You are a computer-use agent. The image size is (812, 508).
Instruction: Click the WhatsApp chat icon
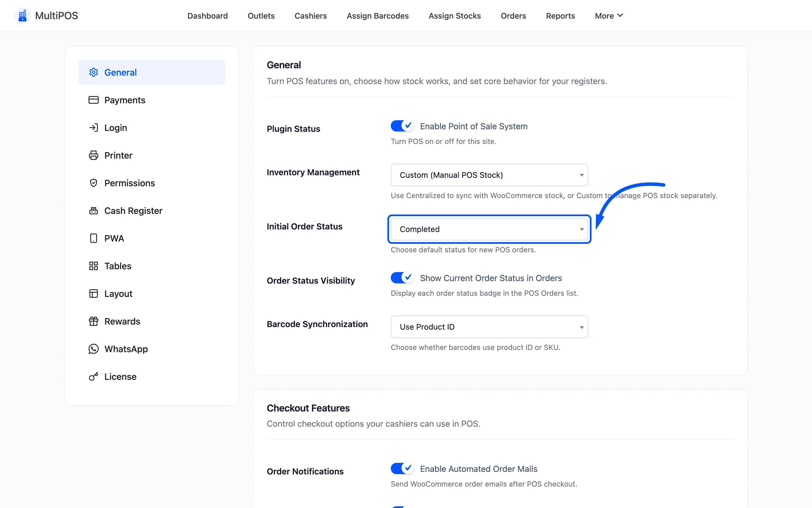(93, 349)
